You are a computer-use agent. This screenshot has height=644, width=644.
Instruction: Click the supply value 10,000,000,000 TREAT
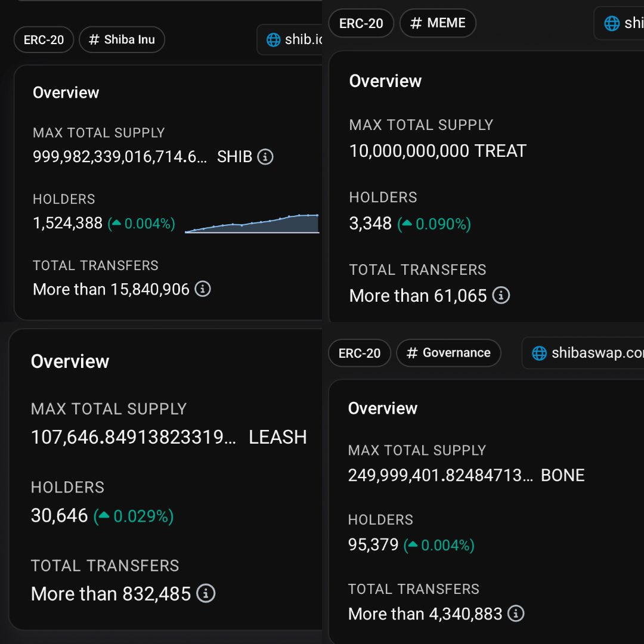(x=438, y=151)
